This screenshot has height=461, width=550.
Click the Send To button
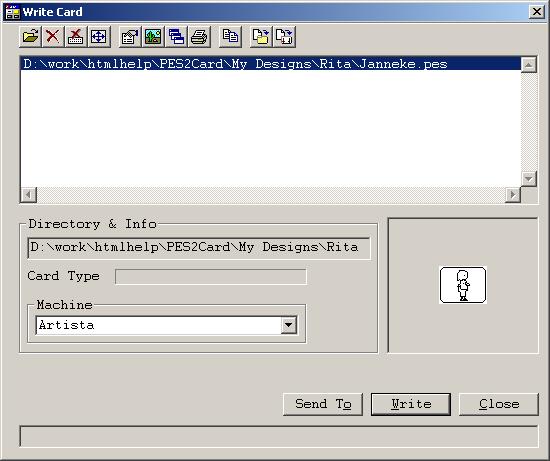click(x=323, y=404)
